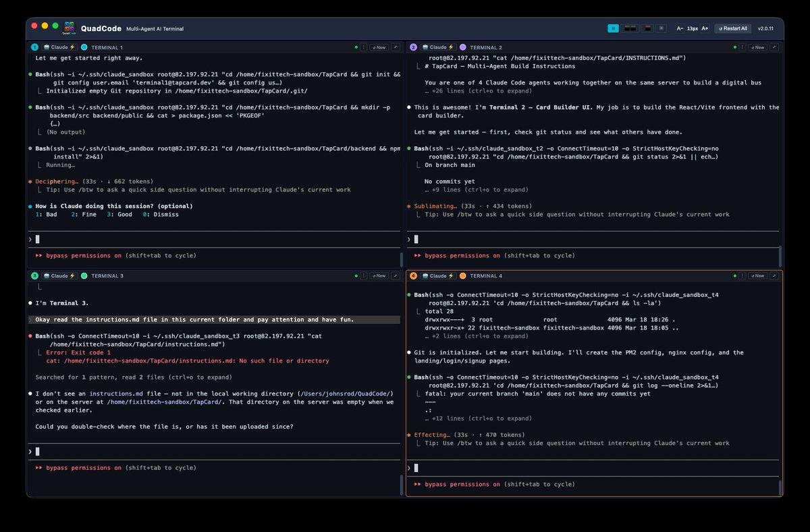The image size is (810, 532).
Task: Open Terminal 1's kebab options menu
Action: (364, 47)
